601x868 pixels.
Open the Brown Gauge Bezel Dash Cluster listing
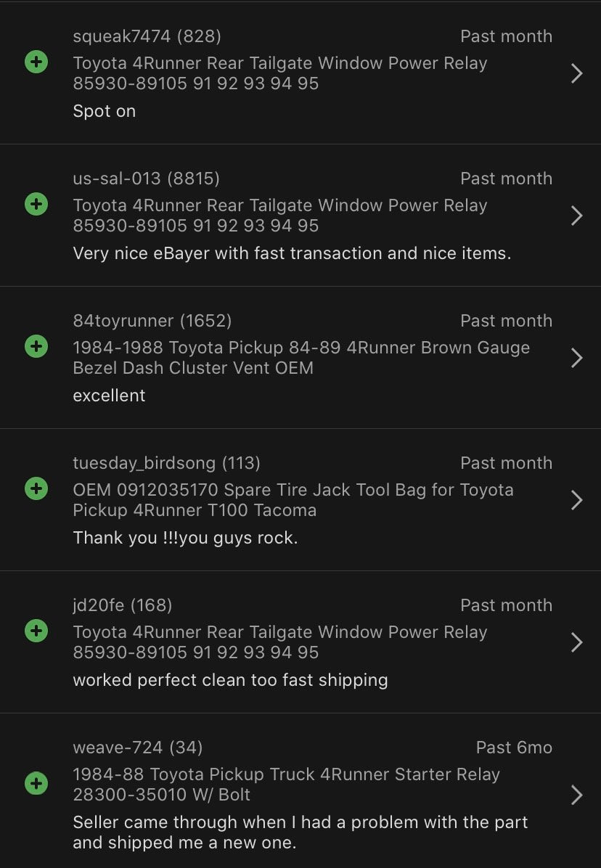[x=300, y=357]
